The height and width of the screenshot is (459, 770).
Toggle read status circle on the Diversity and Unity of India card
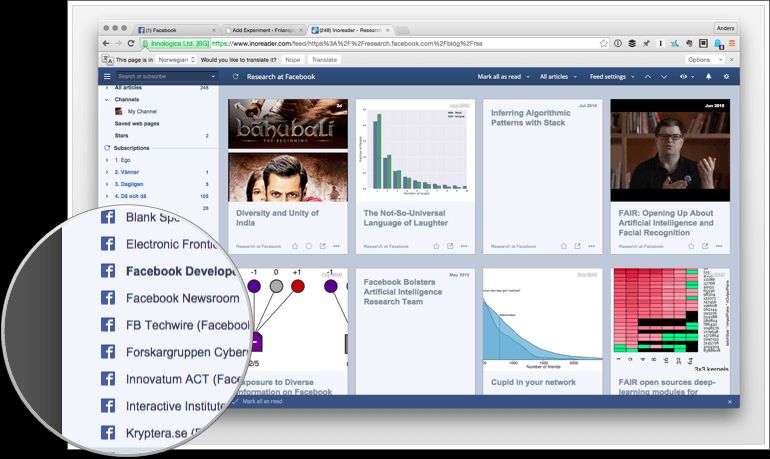point(309,245)
